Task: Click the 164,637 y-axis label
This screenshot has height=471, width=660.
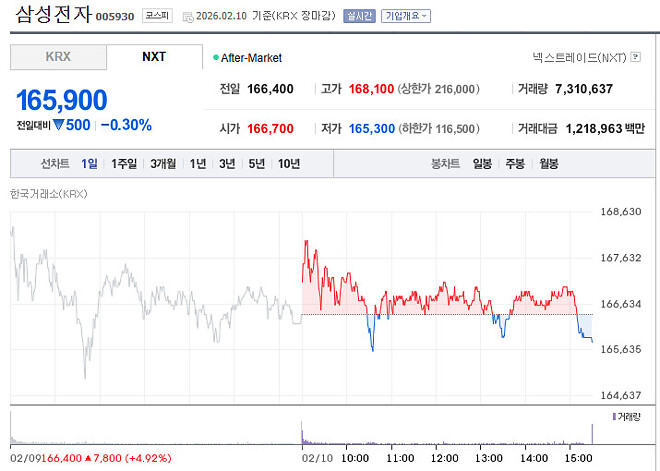Action: [x=621, y=395]
